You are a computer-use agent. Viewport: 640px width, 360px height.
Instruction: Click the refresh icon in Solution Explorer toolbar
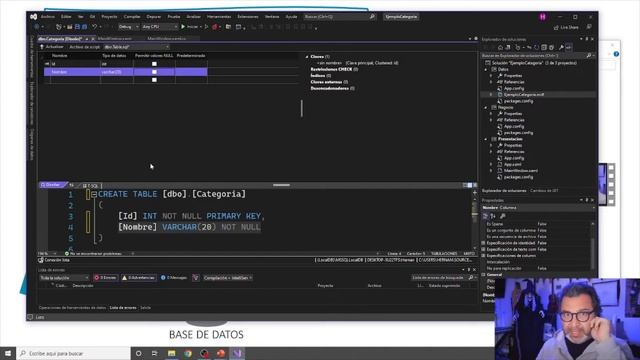[536, 47]
